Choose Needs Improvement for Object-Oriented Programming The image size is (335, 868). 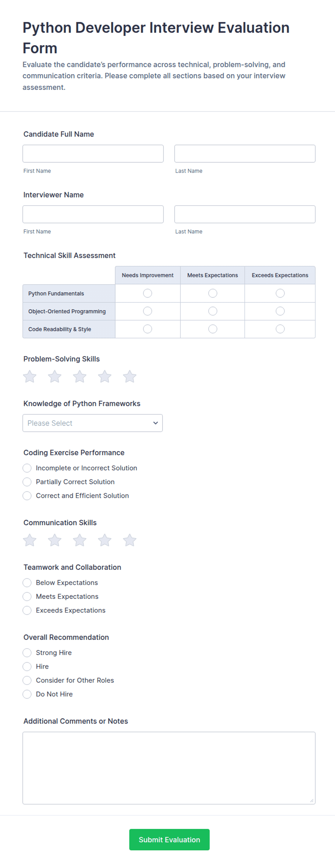click(147, 311)
